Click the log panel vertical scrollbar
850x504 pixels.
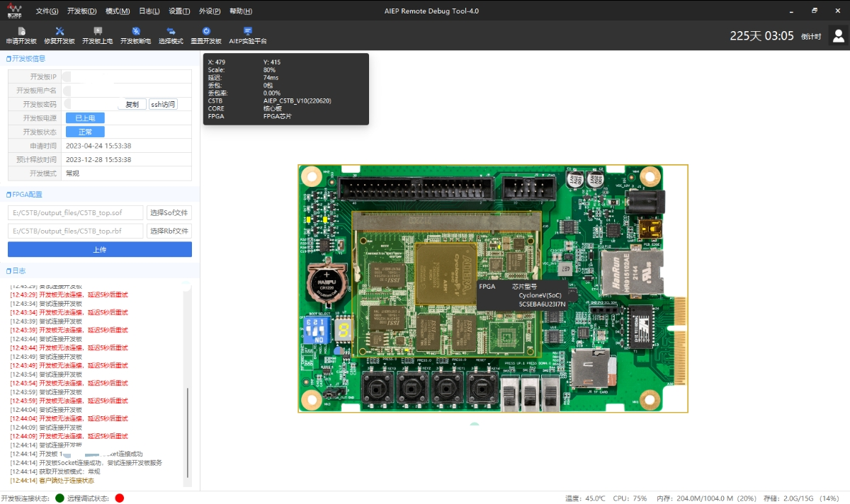point(188,433)
